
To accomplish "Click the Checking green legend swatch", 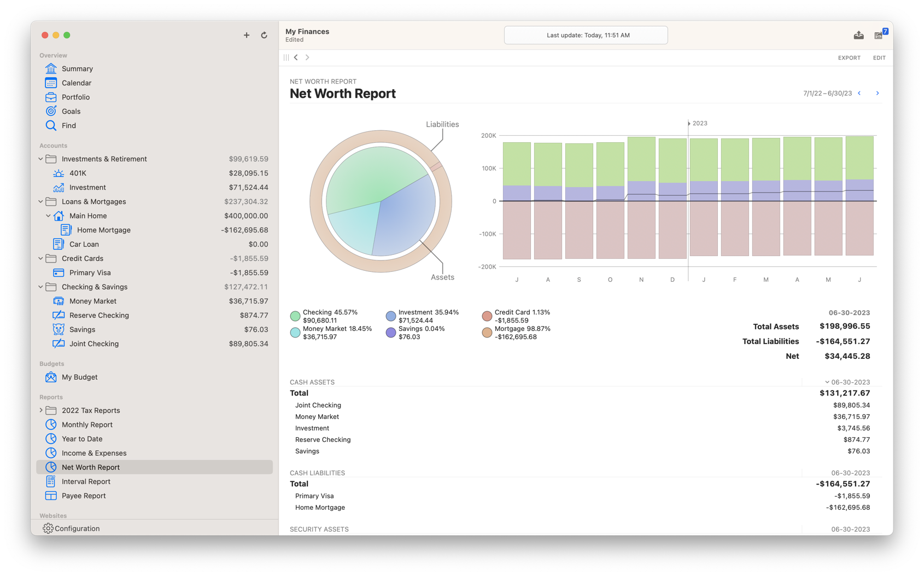I will pyautogui.click(x=295, y=316).
